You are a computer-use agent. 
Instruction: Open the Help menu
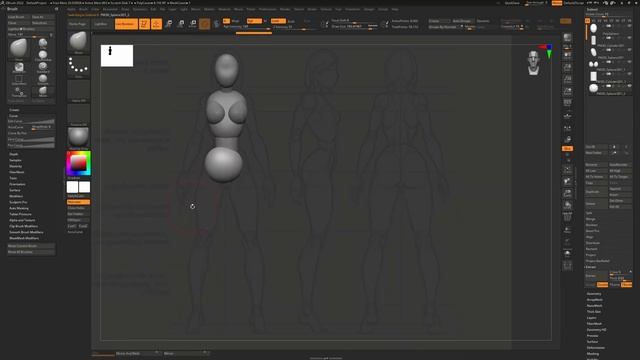click(395, 9)
